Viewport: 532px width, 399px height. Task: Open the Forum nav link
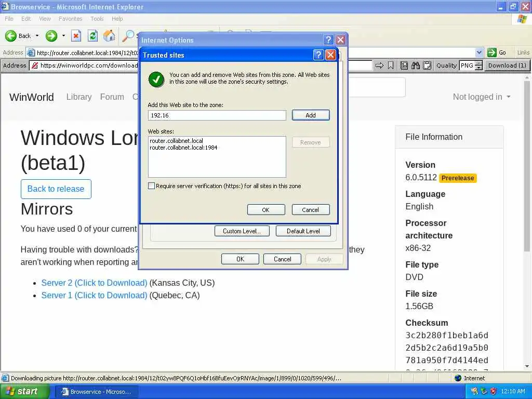click(x=112, y=97)
